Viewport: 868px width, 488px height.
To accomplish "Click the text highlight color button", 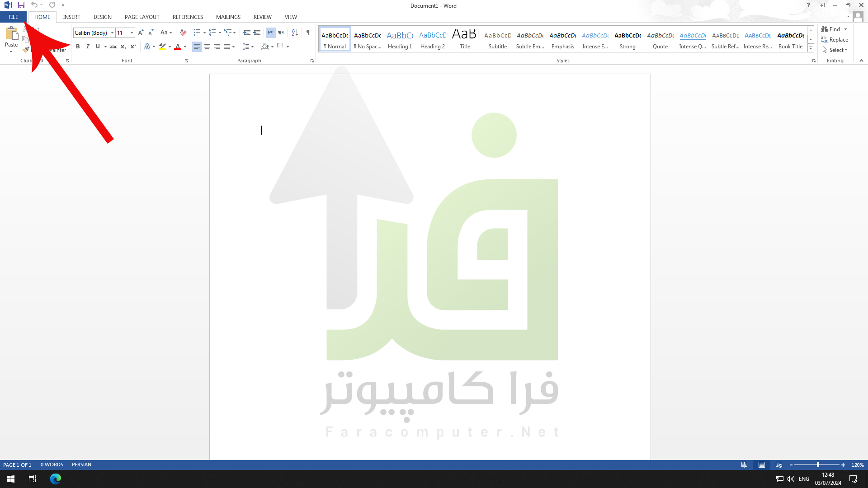I will click(162, 47).
